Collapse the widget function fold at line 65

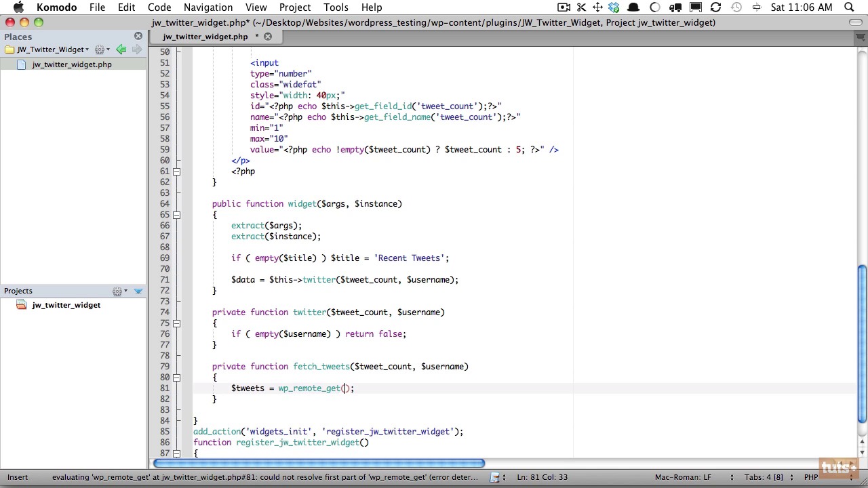(176, 215)
